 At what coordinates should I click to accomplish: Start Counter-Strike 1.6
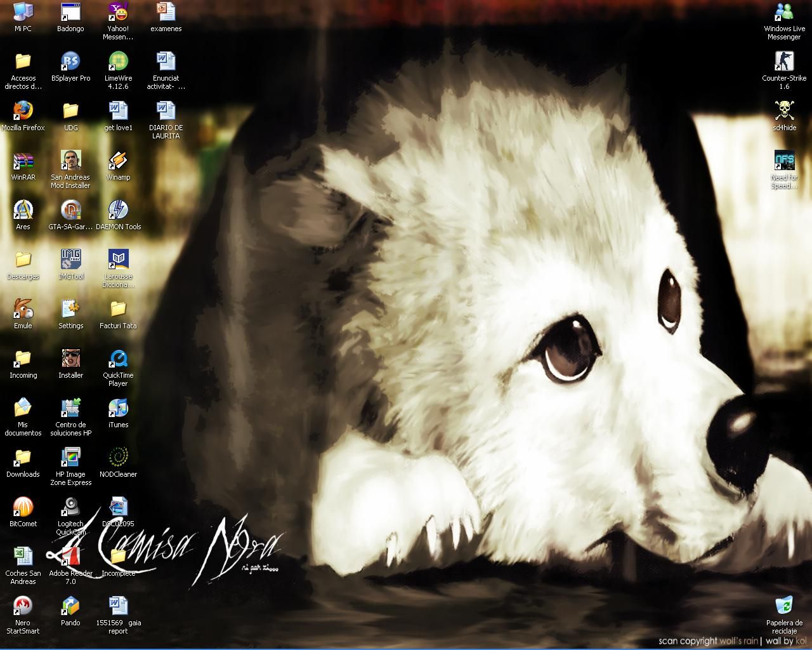(x=784, y=61)
